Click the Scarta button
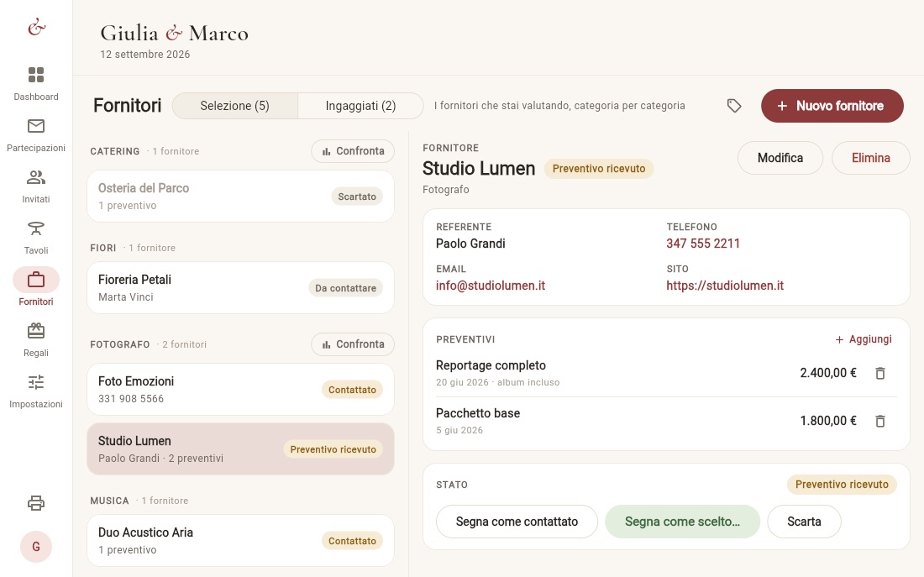The height and width of the screenshot is (577, 924). [x=804, y=522]
